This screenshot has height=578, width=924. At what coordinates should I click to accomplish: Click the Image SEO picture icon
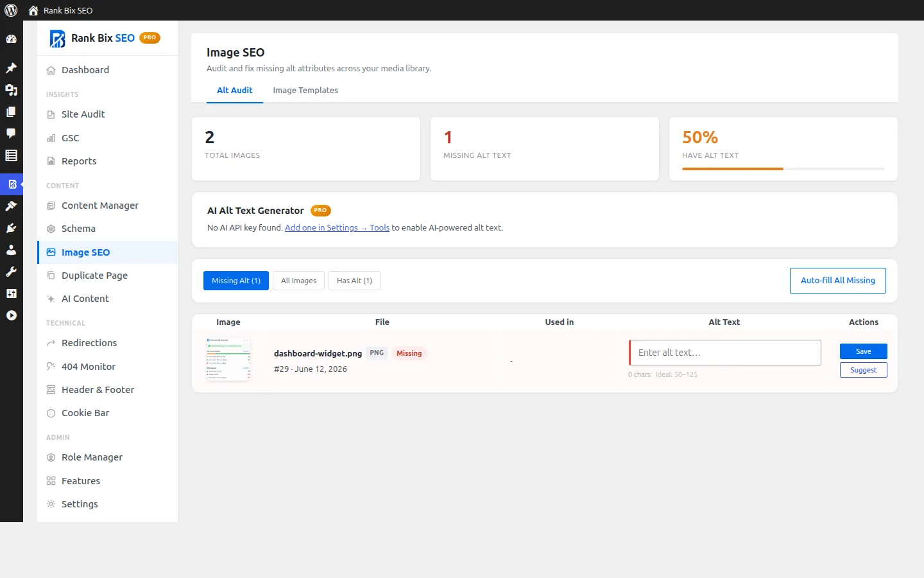51,252
